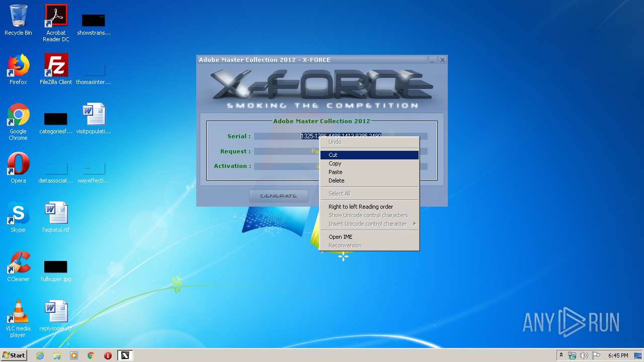Open Google Chrome desktop shortcut

click(x=18, y=122)
